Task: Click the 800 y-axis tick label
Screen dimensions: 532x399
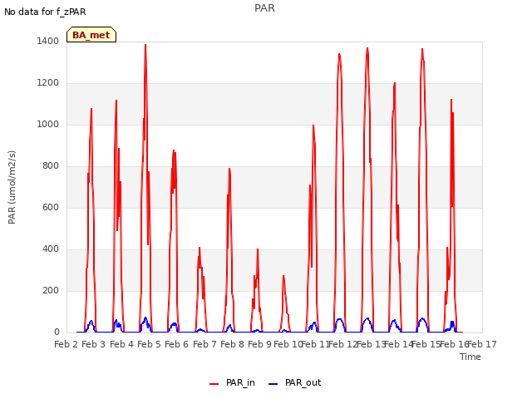Action: pos(51,166)
